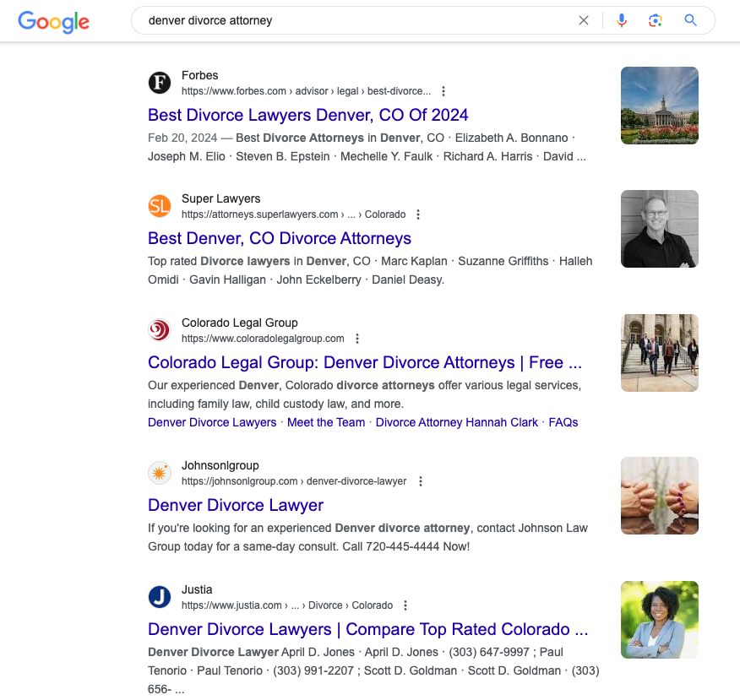This screenshot has height=700, width=740.
Task: Open the three-dot menu for the Super Lawyers result
Action: (x=418, y=214)
